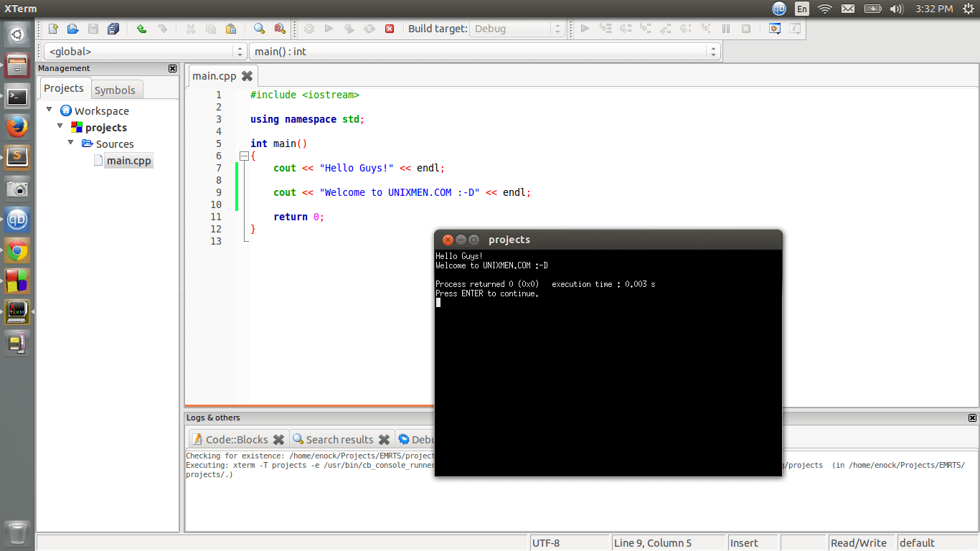Click the Save all files icon
This screenshot has width=980, height=551.
tap(113, 29)
